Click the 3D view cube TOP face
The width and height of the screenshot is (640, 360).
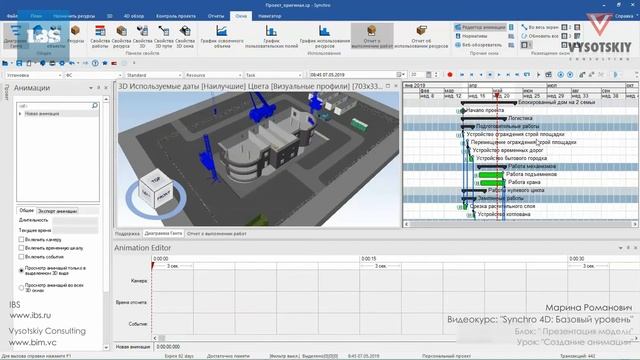(155, 180)
